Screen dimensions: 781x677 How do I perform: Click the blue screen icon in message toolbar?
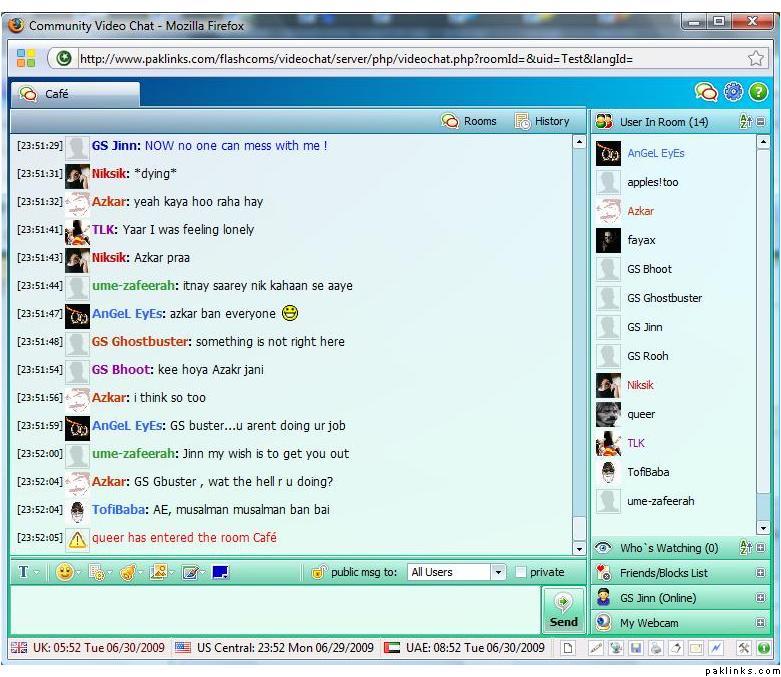[220, 572]
